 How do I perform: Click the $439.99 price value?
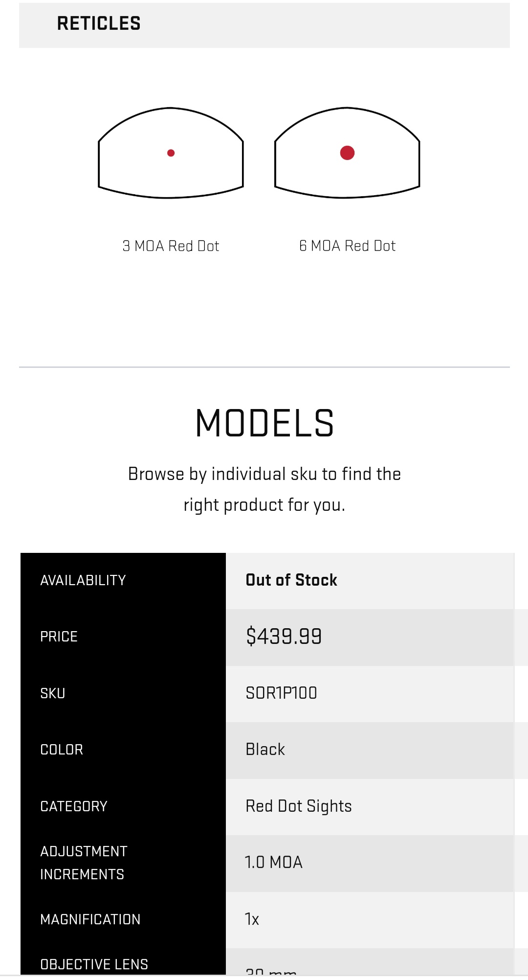point(284,636)
